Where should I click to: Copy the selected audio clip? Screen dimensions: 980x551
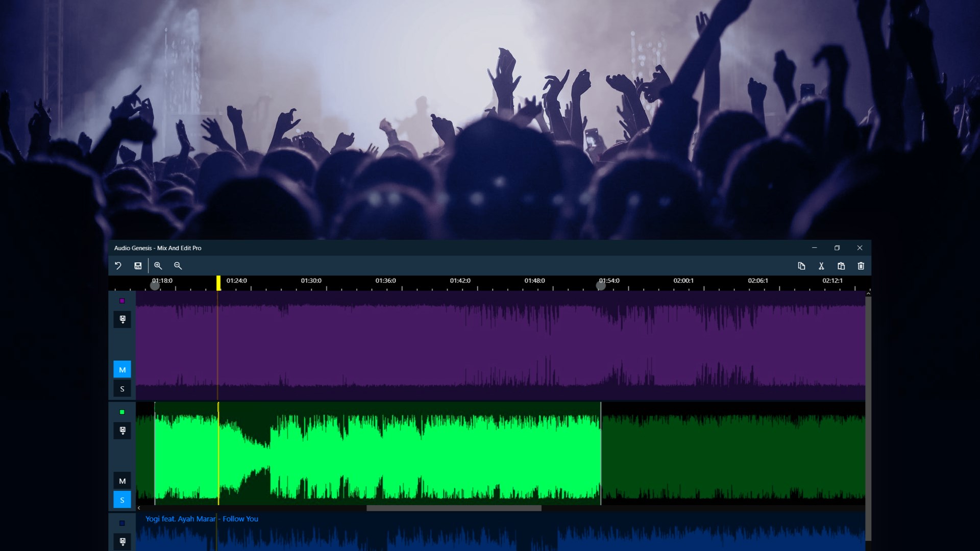[x=802, y=266]
